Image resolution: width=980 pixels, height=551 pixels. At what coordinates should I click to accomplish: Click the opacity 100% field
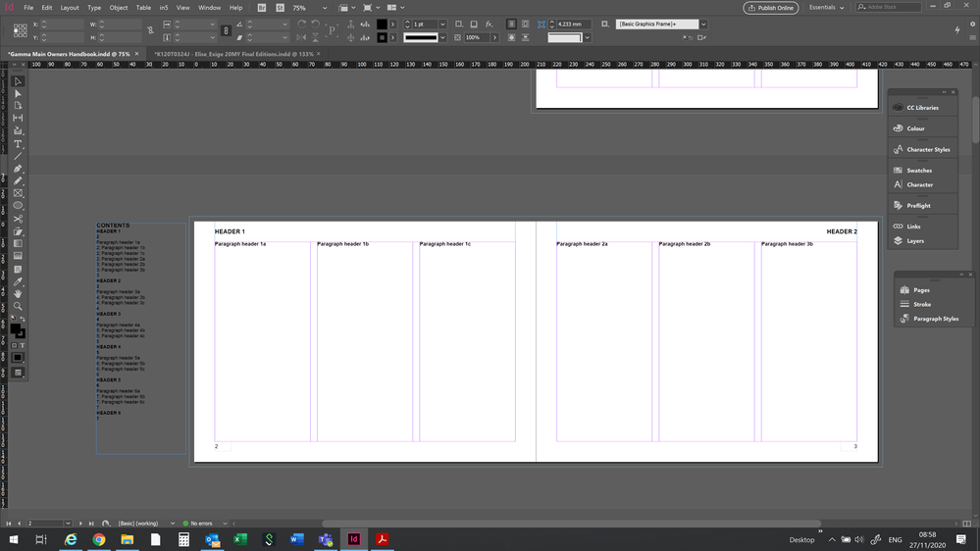click(478, 37)
